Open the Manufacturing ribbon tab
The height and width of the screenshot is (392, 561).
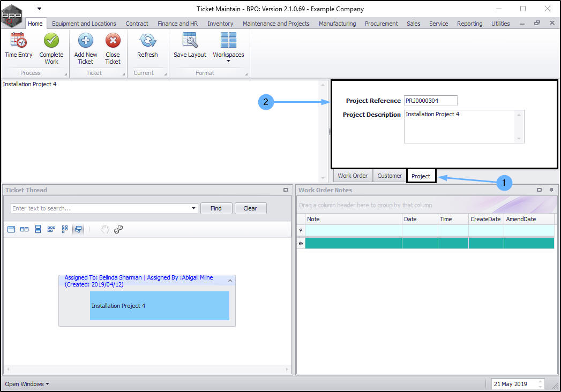(337, 24)
